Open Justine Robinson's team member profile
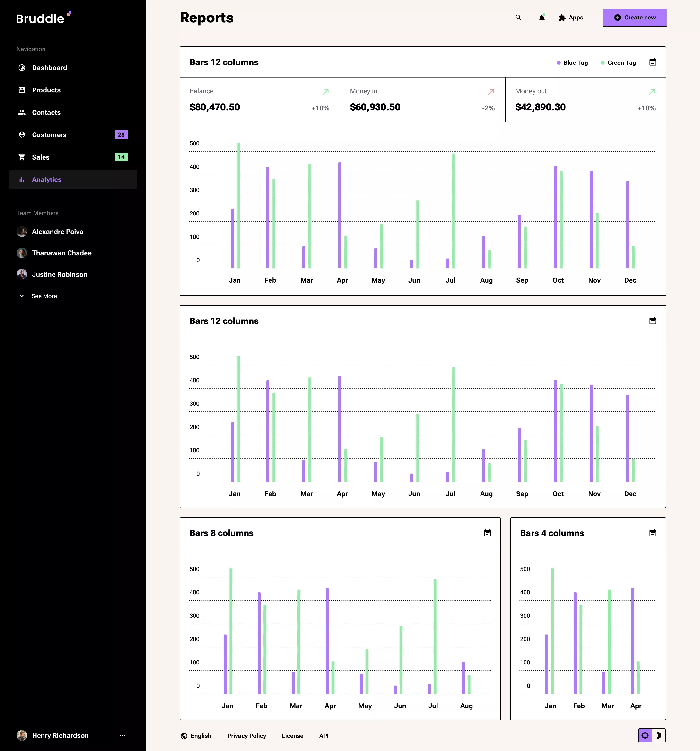 (x=60, y=274)
